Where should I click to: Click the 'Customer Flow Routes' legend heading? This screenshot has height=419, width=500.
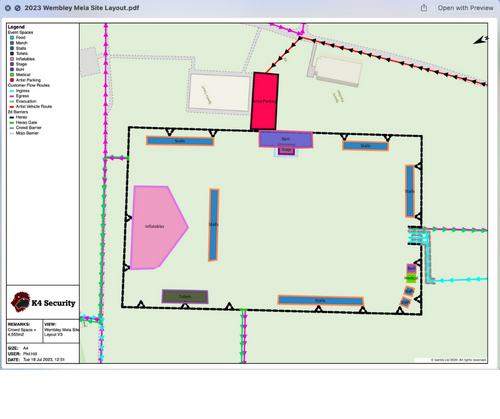(x=29, y=85)
